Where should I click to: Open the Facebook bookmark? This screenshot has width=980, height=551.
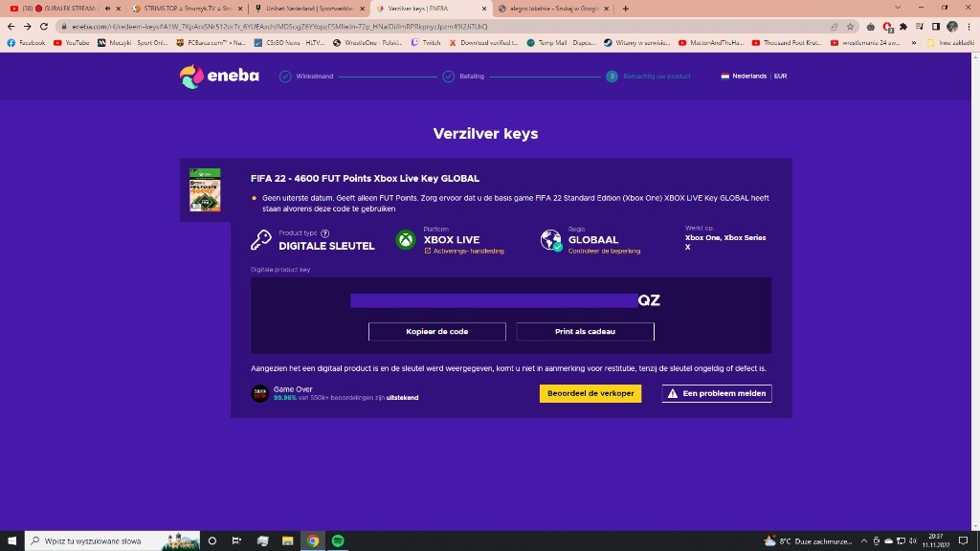(x=26, y=43)
